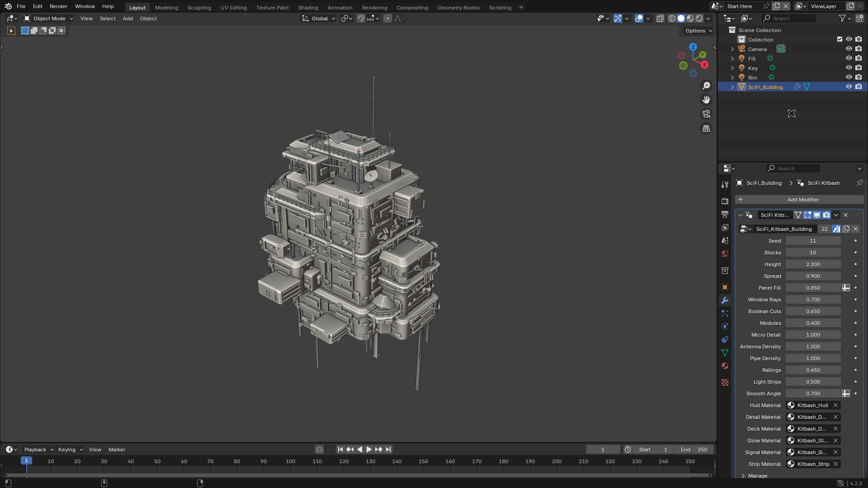Image resolution: width=868 pixels, height=488 pixels.
Task: Click the pan hand viewport gizmo
Action: point(706,100)
